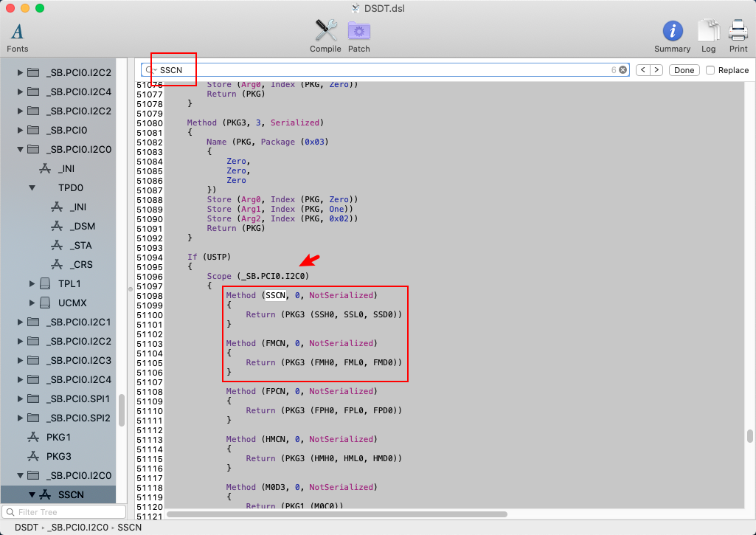Click _SB.PCI0.I2C0 in bottom path bar
756x535 pixels.
(x=77, y=528)
